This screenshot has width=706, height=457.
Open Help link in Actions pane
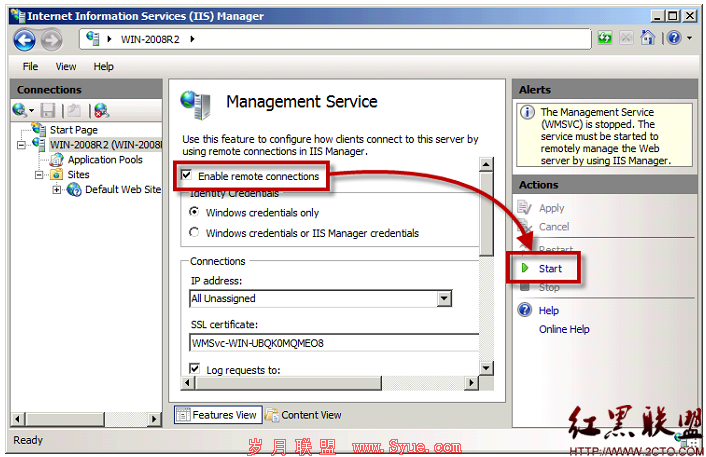point(548,311)
